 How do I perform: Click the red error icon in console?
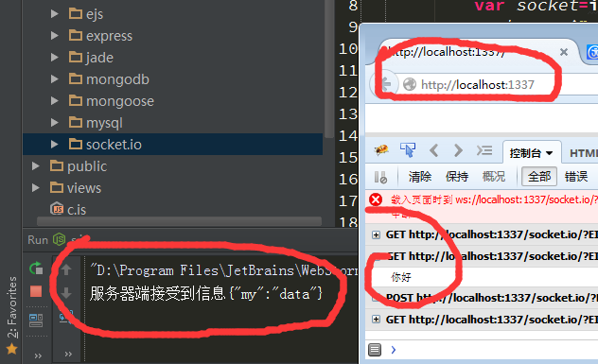click(x=376, y=199)
